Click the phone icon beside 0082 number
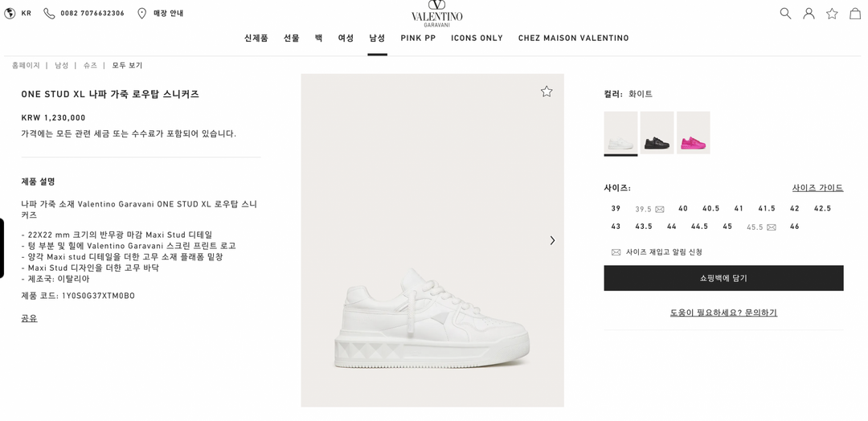 [49, 14]
